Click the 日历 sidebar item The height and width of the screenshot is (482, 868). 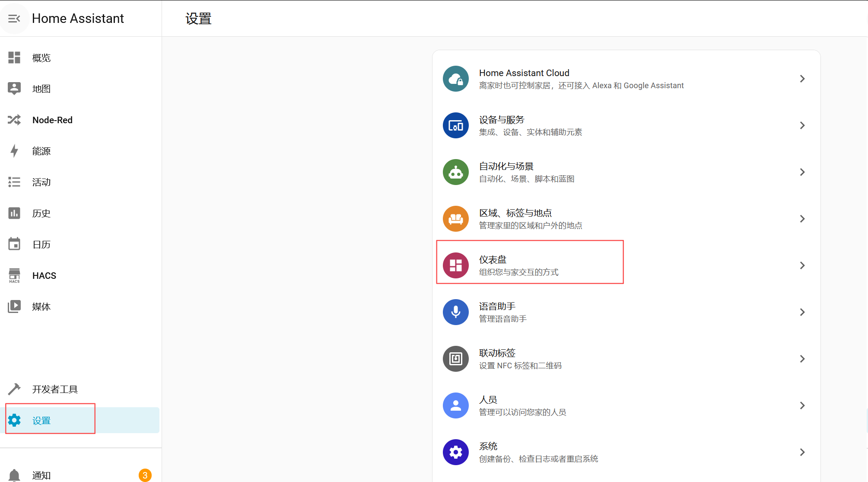coord(14,244)
